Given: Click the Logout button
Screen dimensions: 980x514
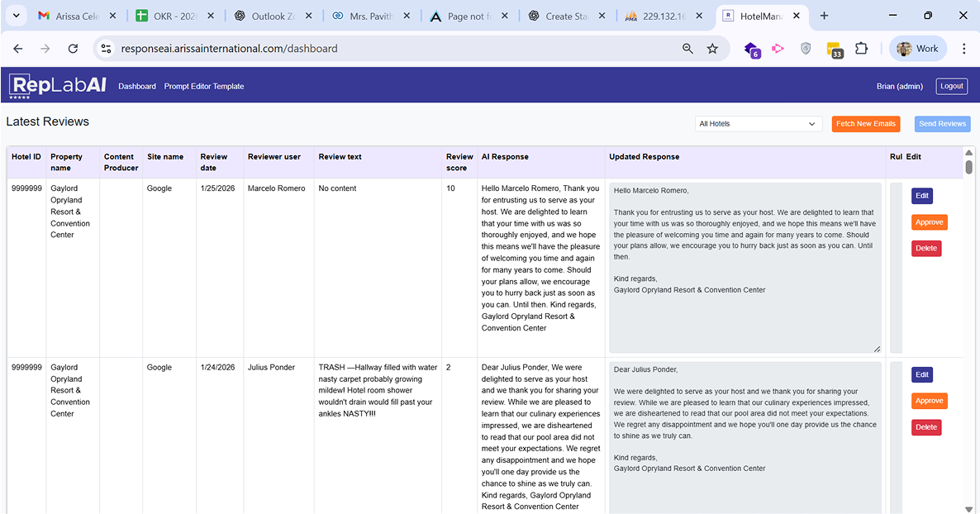Looking at the screenshot, I should point(951,86).
